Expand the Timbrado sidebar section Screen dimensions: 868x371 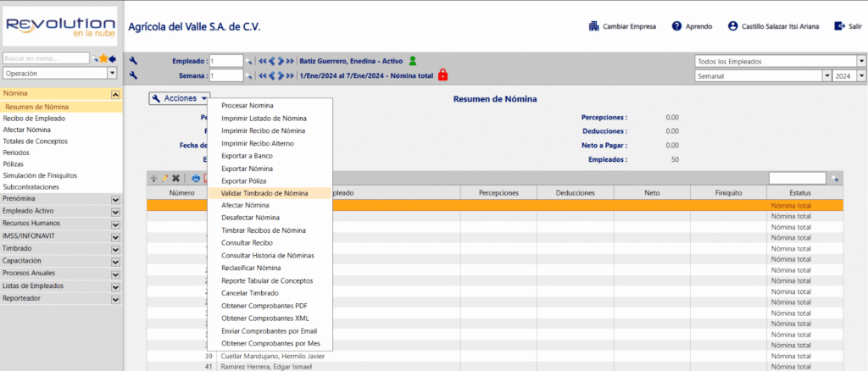pos(115,249)
